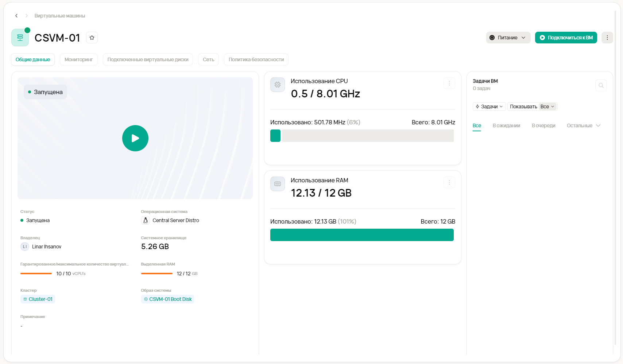Click Подключиться к ВМ button
This screenshot has width=623, height=364.
coord(566,38)
